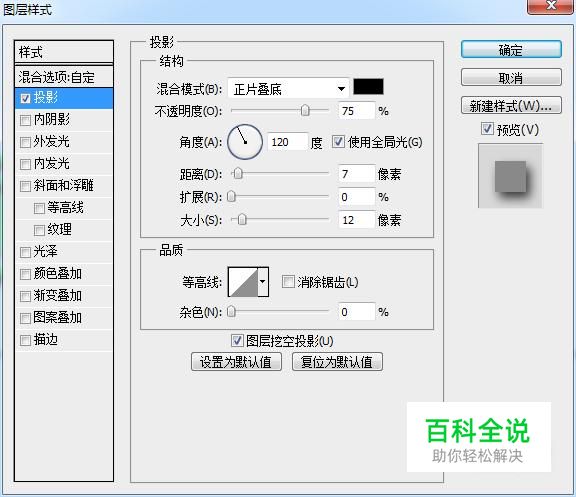Toggle the 预览(V) checkbox
This screenshot has width=576, height=497.
pos(487,129)
